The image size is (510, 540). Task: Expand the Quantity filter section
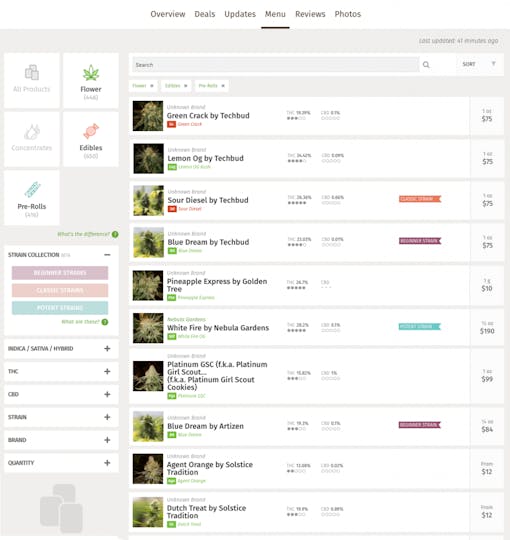click(x=107, y=463)
